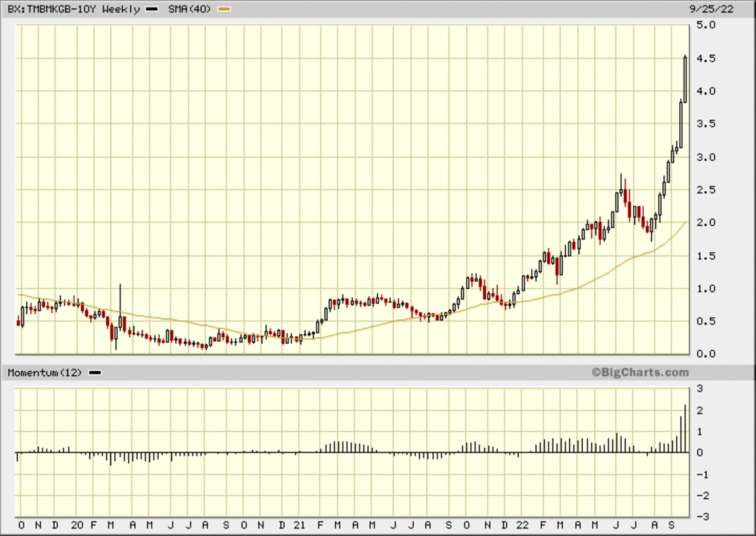This screenshot has width=756, height=536.
Task: Click the 5.0 price axis label
Action: 706,25
